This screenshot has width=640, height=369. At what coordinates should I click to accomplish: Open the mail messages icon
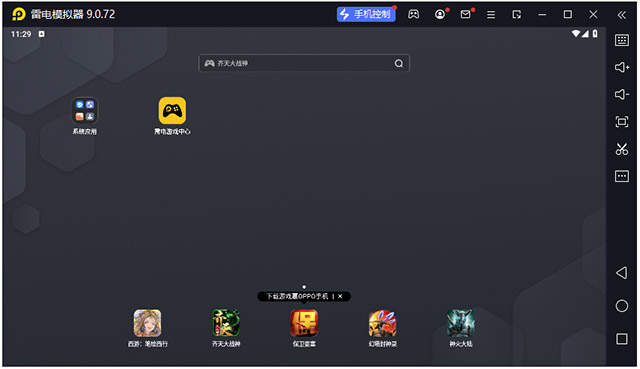coord(465,14)
